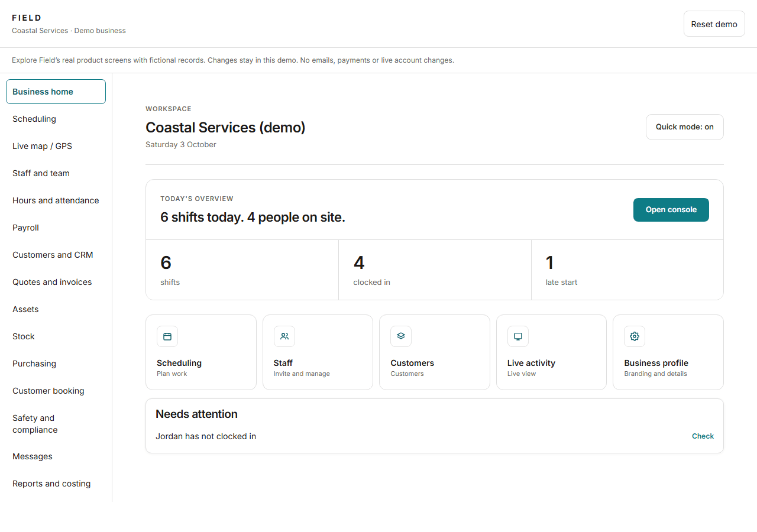Toggle the Quick mode: on button
Viewport: 757px width, 532px height.
pyautogui.click(x=685, y=127)
